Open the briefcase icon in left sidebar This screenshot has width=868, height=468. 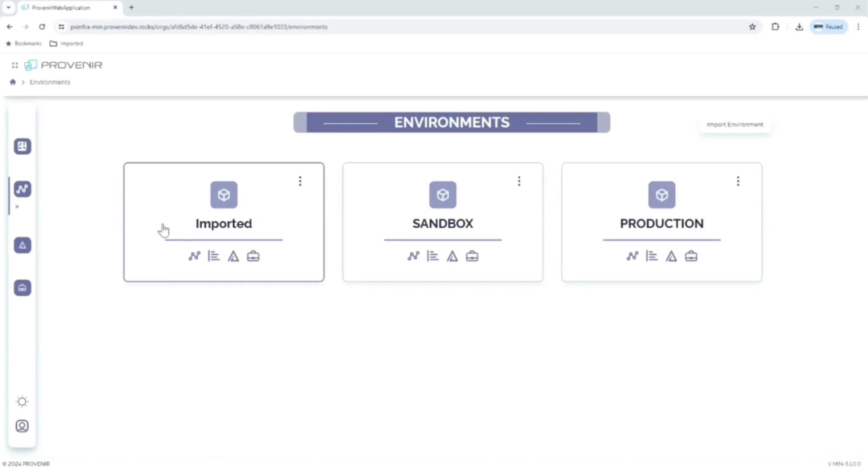point(22,288)
